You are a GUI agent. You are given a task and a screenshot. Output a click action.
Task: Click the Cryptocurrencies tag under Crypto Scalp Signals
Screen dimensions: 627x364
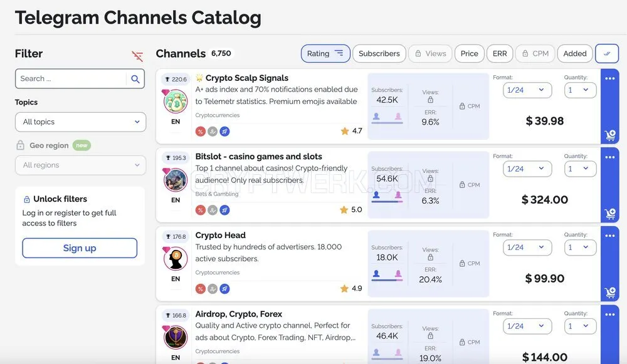click(218, 115)
